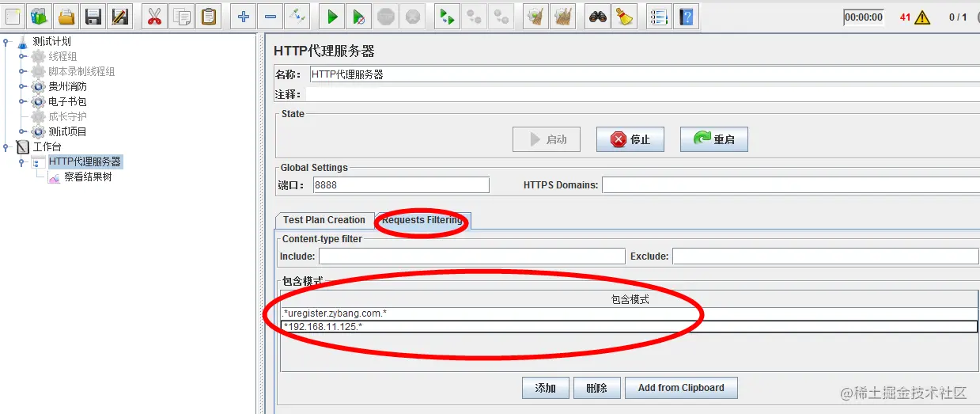Switch to the Test Plan Creation tab
Screen dimensions: 980x414
click(324, 220)
